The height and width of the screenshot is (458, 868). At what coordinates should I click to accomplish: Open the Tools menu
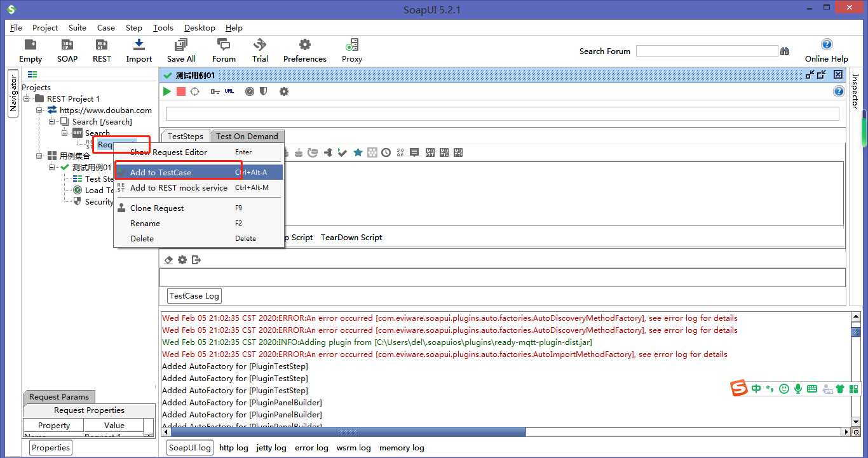[x=163, y=27]
